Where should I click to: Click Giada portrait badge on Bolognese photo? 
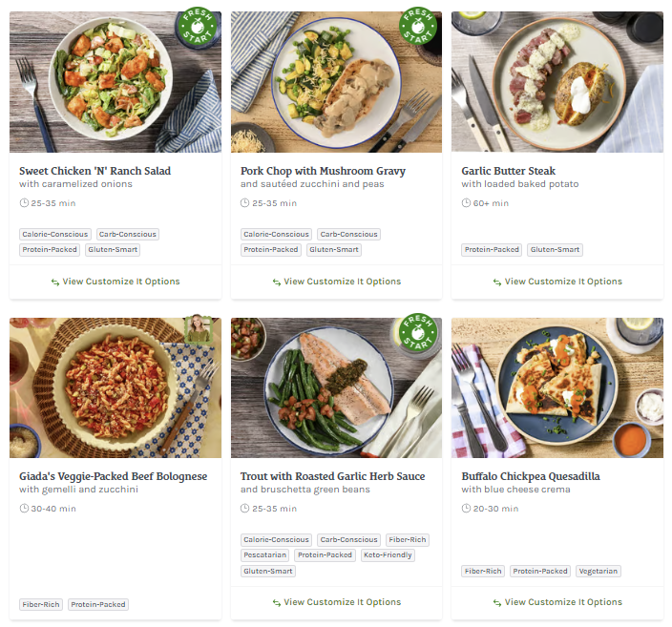click(x=199, y=329)
